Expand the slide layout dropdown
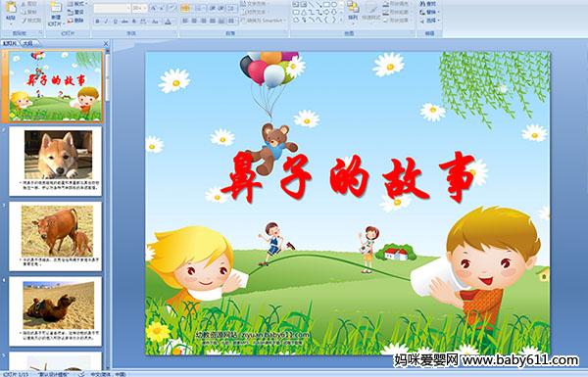The height and width of the screenshot is (377, 588). click(76, 4)
